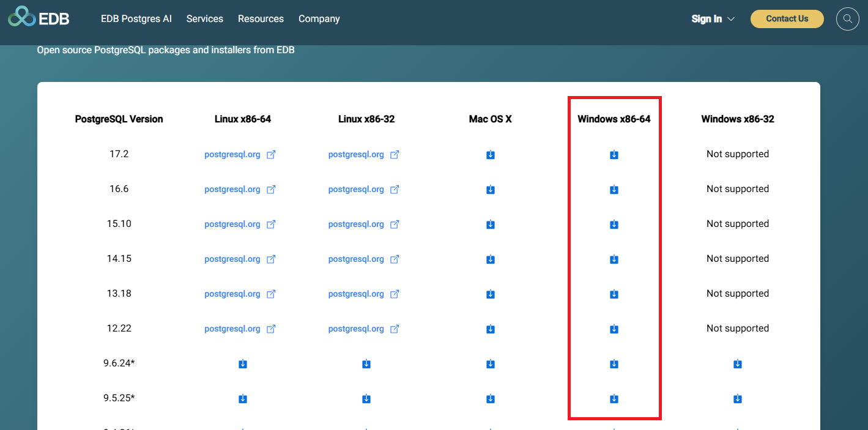Download PostgreSQL 9.5.25 for Windows x86-64
Viewport: 868px width, 430px height.
click(614, 399)
